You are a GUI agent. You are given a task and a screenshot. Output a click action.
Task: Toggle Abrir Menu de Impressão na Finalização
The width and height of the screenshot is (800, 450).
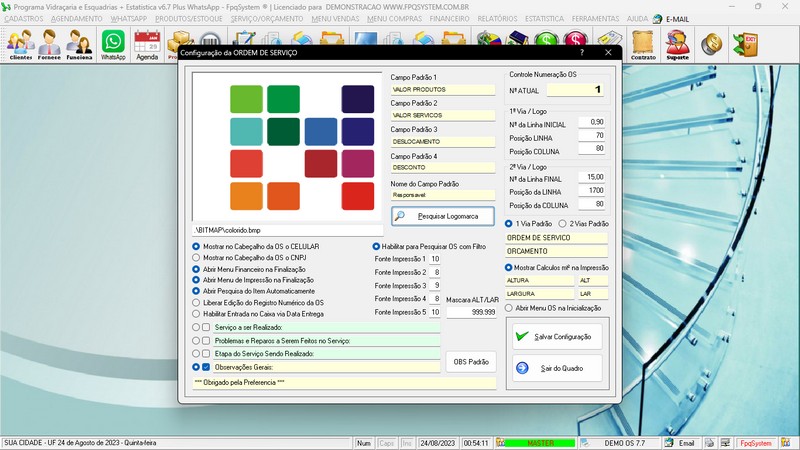196,280
